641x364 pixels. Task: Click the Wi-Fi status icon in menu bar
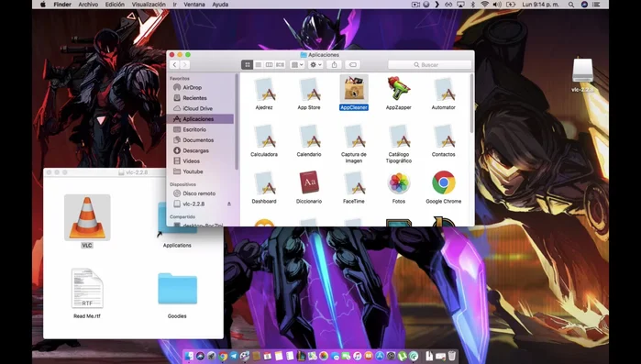(485, 5)
